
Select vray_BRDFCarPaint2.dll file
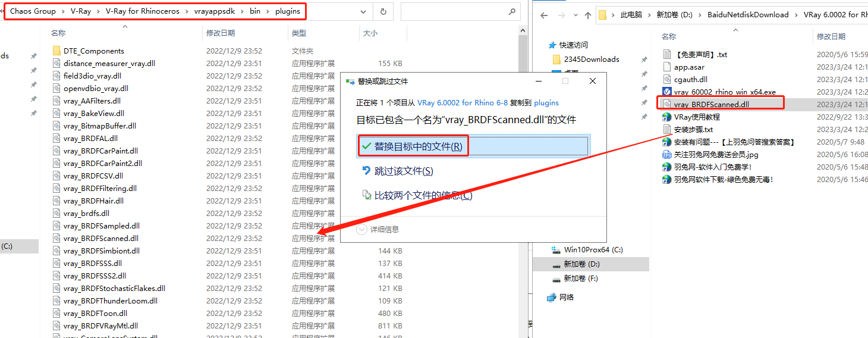(x=103, y=164)
